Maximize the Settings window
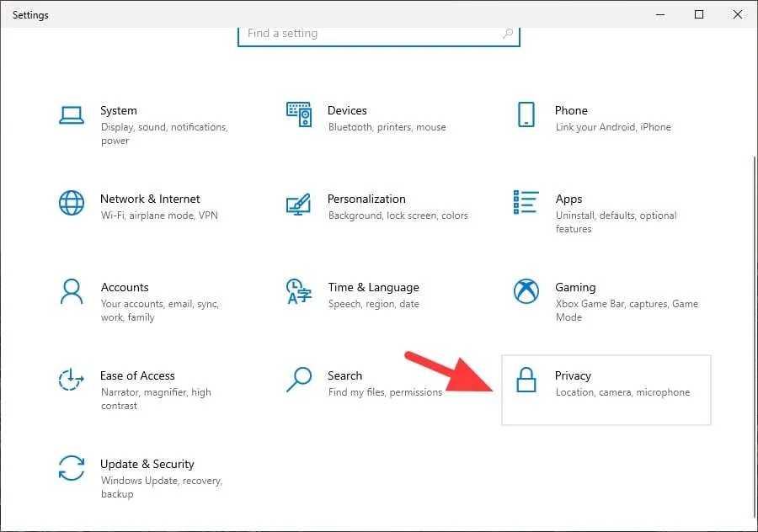This screenshot has height=532, width=758. [x=698, y=14]
